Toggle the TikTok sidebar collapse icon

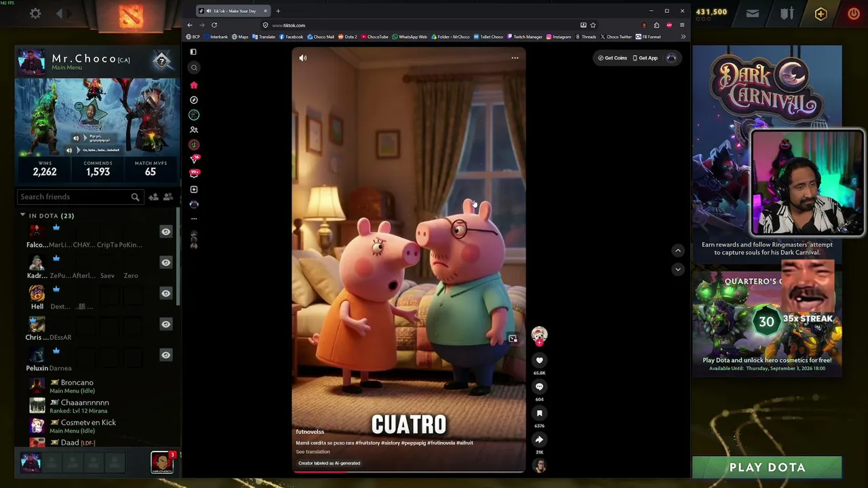[193, 52]
